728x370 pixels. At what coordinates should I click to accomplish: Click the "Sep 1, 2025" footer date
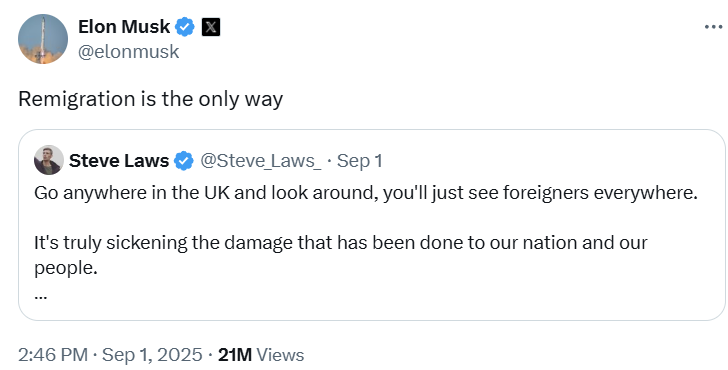coord(152,355)
